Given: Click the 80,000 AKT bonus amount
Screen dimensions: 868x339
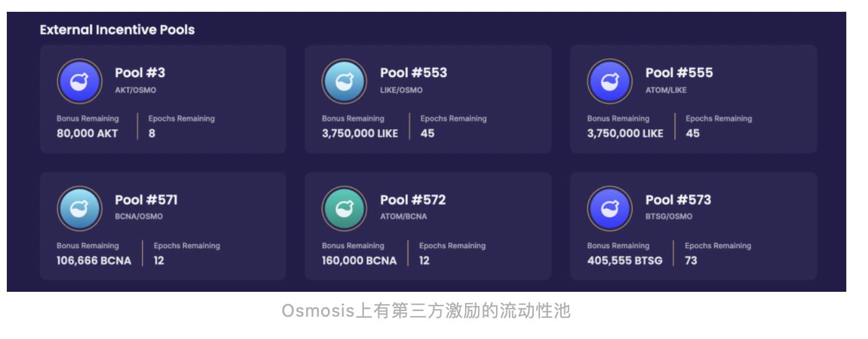Looking at the screenshot, I should (87, 133).
